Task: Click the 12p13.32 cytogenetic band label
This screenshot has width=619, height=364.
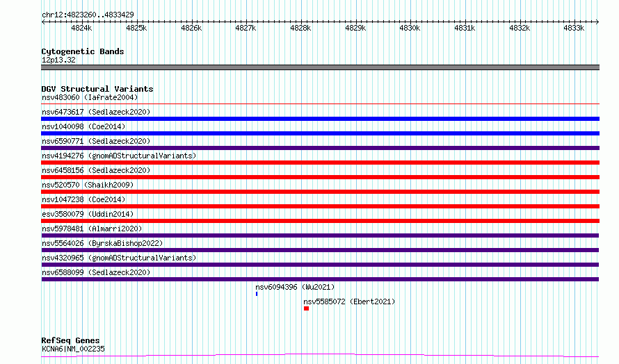Action: point(58,60)
